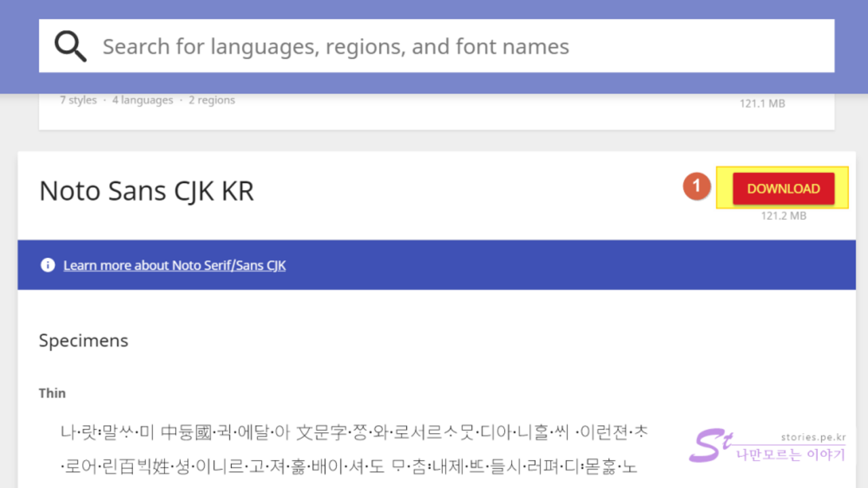
Task: Click the magnifying glass search icon
Action: tap(71, 46)
